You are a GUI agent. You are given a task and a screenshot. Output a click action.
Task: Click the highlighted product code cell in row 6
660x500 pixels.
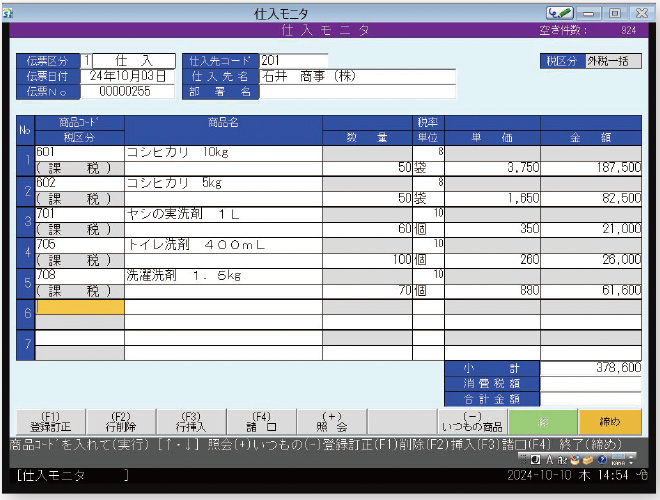point(79,307)
